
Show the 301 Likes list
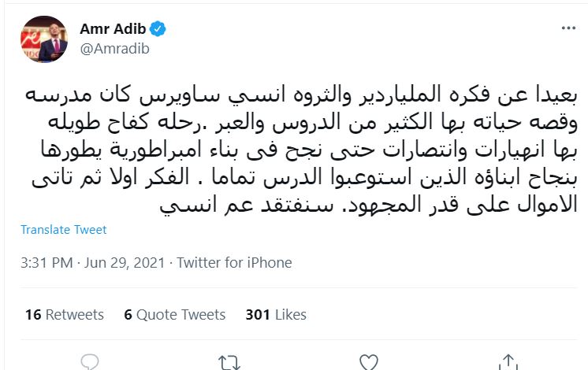pos(276,315)
